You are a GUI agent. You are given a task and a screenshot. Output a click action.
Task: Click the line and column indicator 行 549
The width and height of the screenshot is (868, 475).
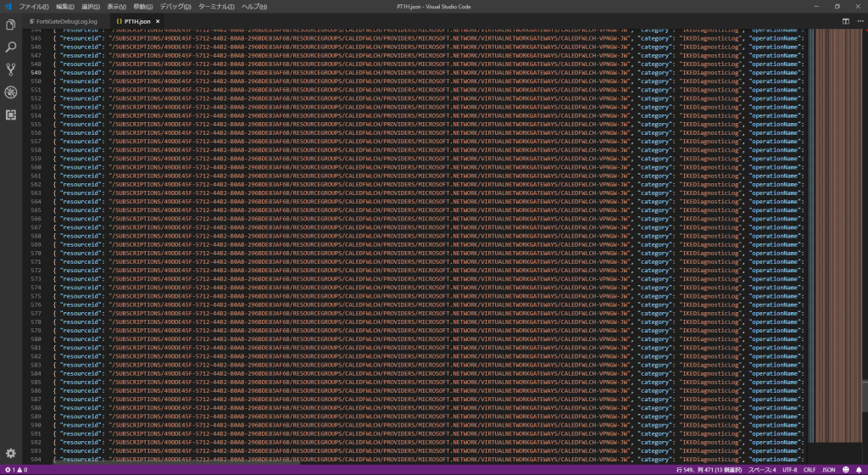coord(709,470)
